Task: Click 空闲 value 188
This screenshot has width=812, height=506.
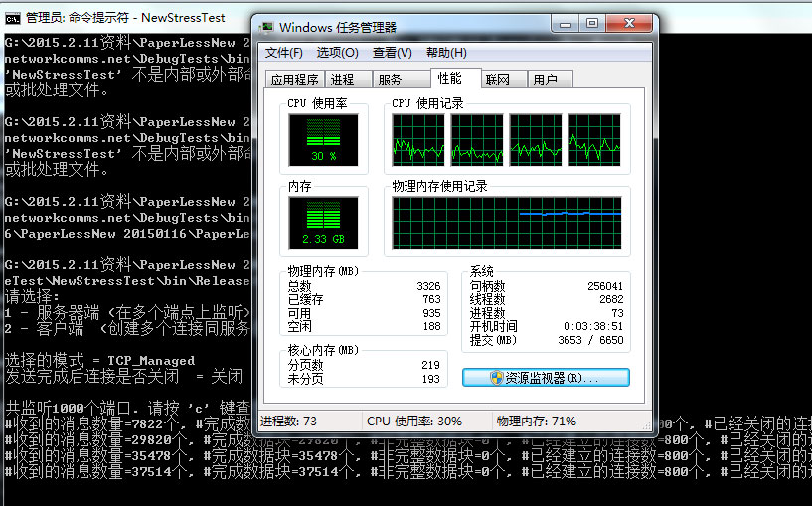Action: [x=431, y=326]
